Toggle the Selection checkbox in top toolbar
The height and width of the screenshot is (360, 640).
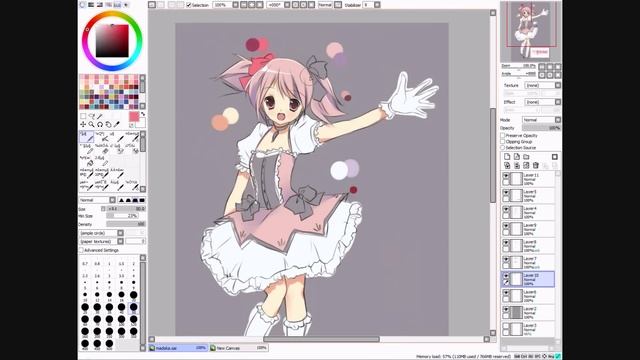click(x=189, y=5)
